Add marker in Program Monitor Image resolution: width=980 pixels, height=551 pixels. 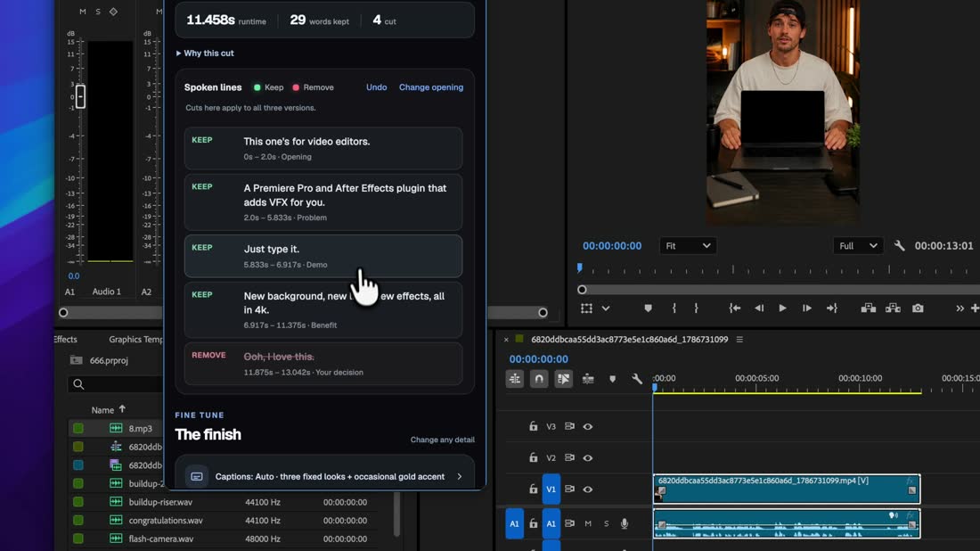point(648,308)
